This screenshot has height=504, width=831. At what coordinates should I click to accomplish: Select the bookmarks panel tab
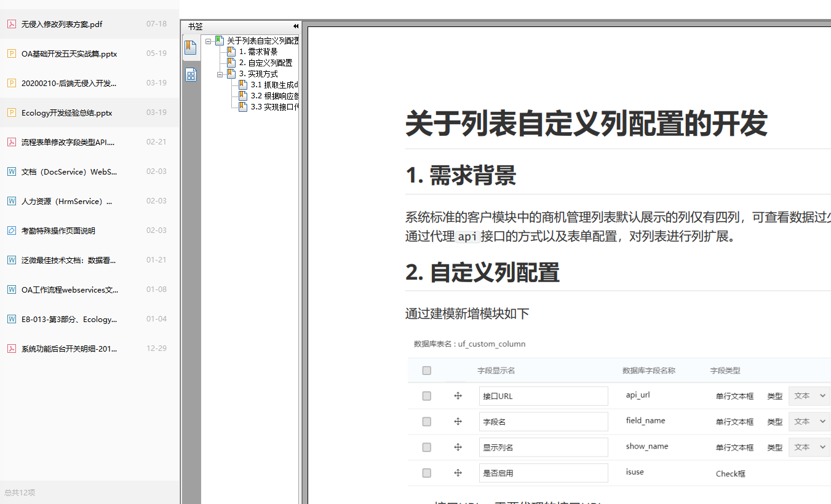pyautogui.click(x=191, y=47)
